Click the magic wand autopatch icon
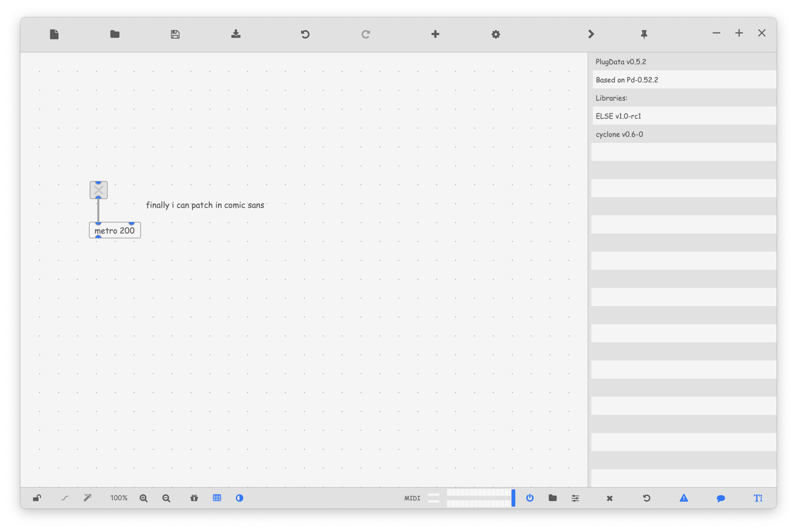797x532 pixels. (88, 498)
